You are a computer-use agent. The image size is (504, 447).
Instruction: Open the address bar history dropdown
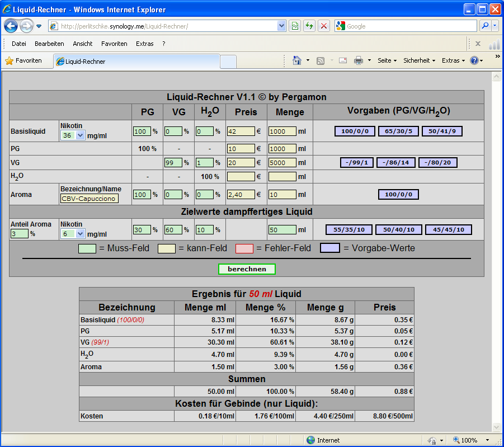281,26
